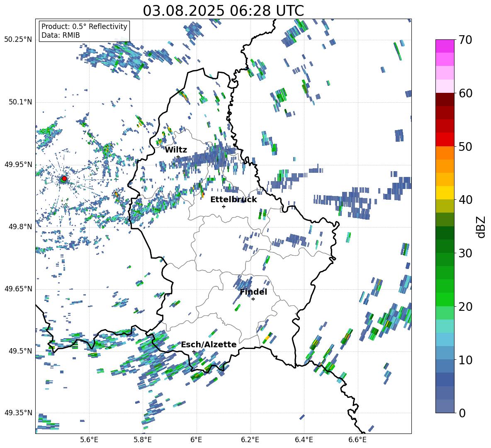
Task: Pick the bright green colorbar segment above 20
Action: click(x=445, y=299)
